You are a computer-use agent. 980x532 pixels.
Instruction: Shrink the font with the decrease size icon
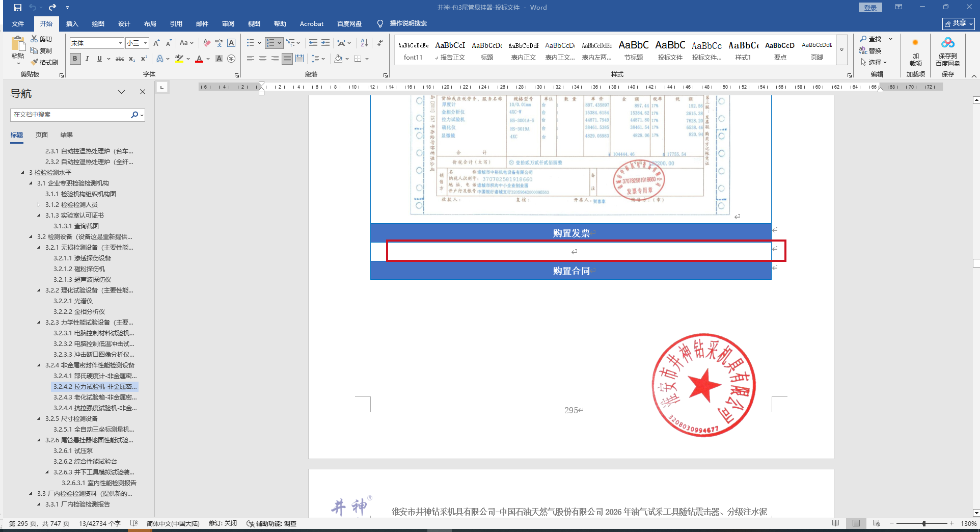pos(169,43)
